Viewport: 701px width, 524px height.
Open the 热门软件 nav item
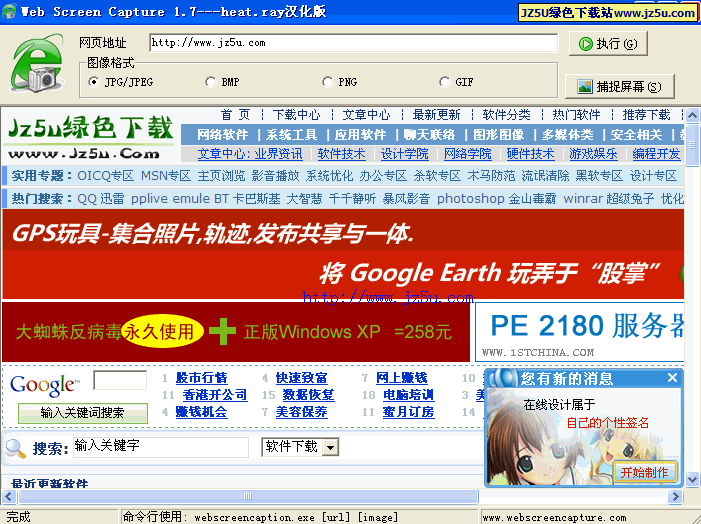(x=576, y=115)
